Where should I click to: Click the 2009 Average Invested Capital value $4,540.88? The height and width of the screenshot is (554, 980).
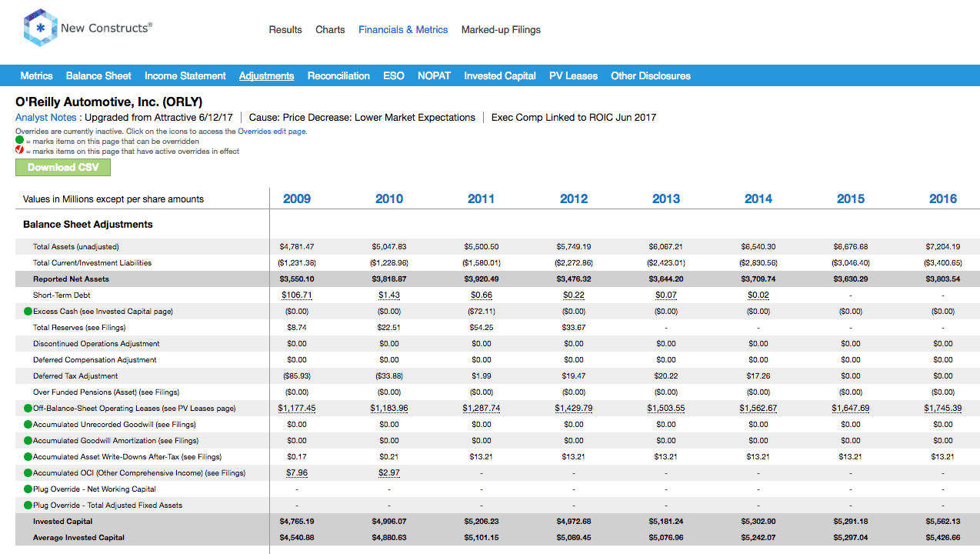297,538
